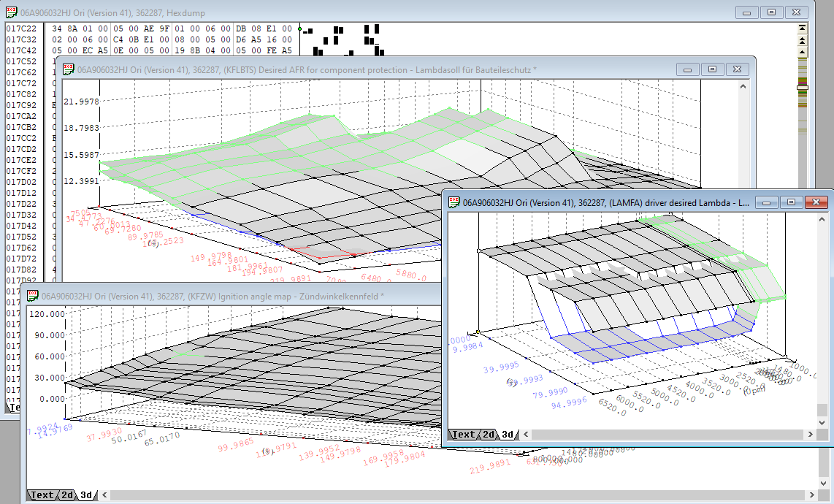Click the position marker on Hexdump overview bar
Screen dimensions: 834x504
pyautogui.click(x=802, y=87)
